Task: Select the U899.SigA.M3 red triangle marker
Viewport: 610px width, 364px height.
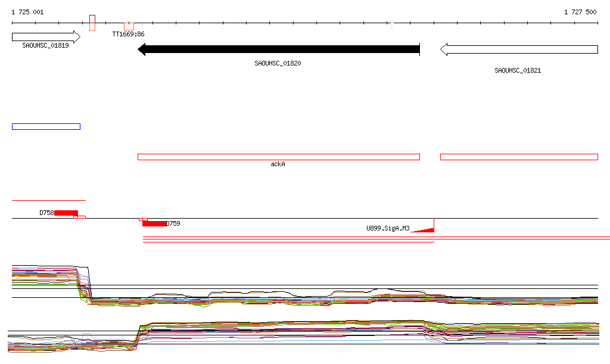Action: tap(423, 230)
